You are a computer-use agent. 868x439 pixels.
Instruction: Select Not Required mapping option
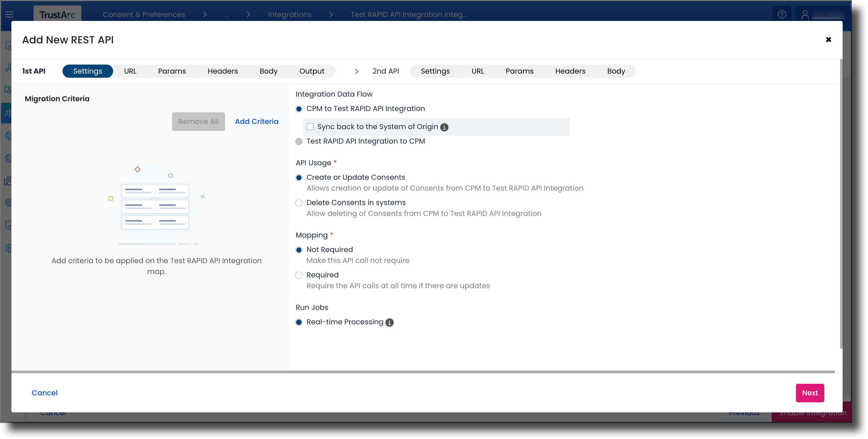coord(299,250)
